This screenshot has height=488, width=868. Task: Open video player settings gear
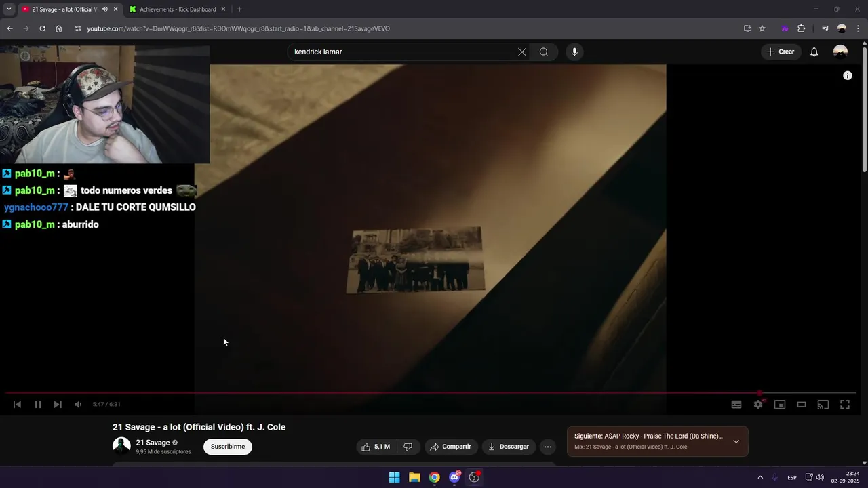758,405
